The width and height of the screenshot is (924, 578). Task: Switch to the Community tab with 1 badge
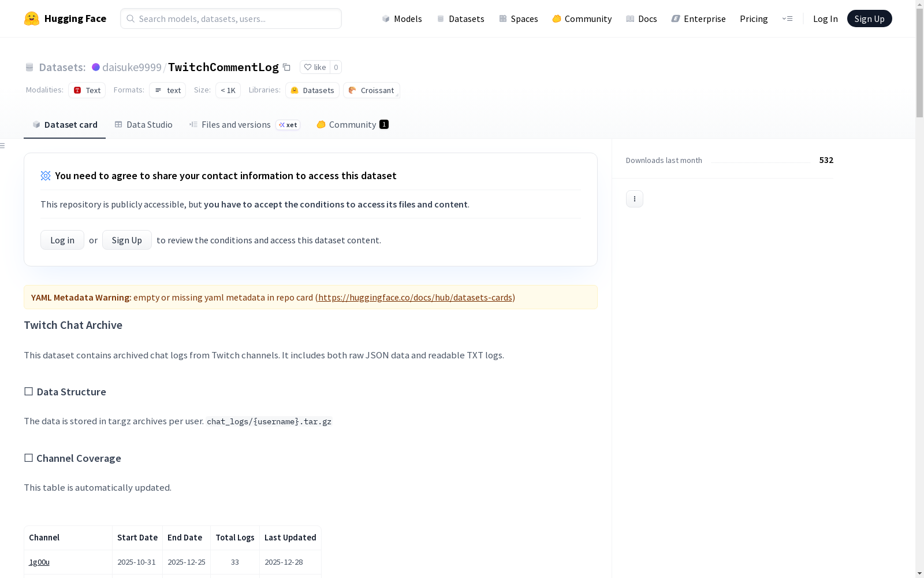coord(352,124)
